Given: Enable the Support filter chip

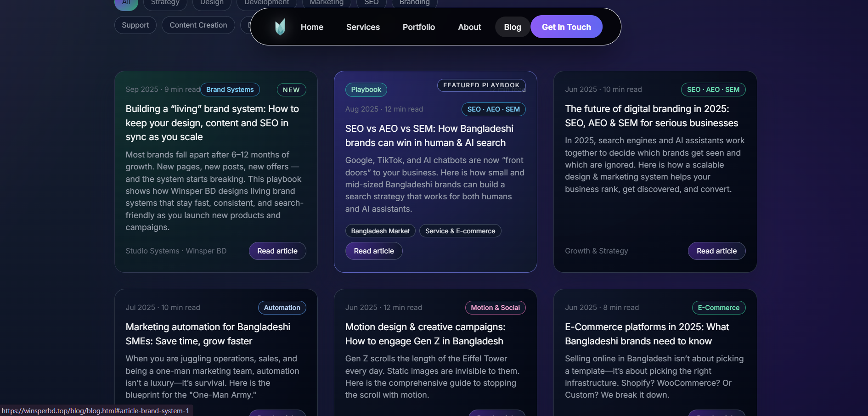Looking at the screenshot, I should click(x=135, y=25).
